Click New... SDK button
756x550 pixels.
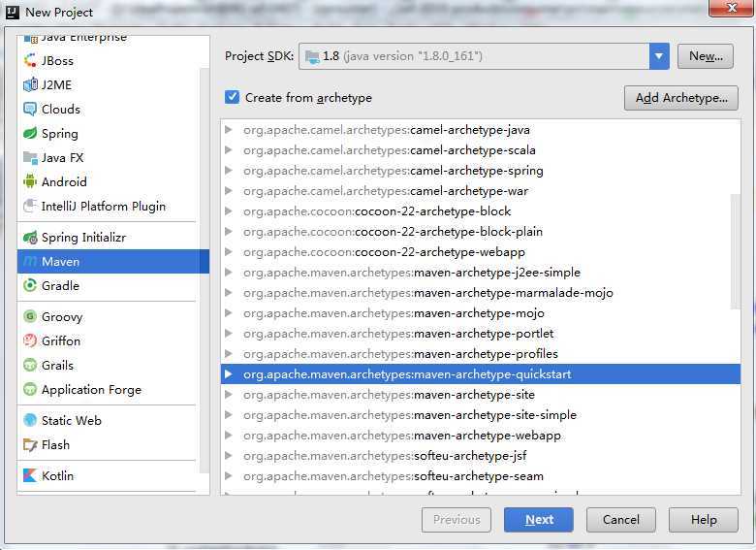click(x=706, y=56)
